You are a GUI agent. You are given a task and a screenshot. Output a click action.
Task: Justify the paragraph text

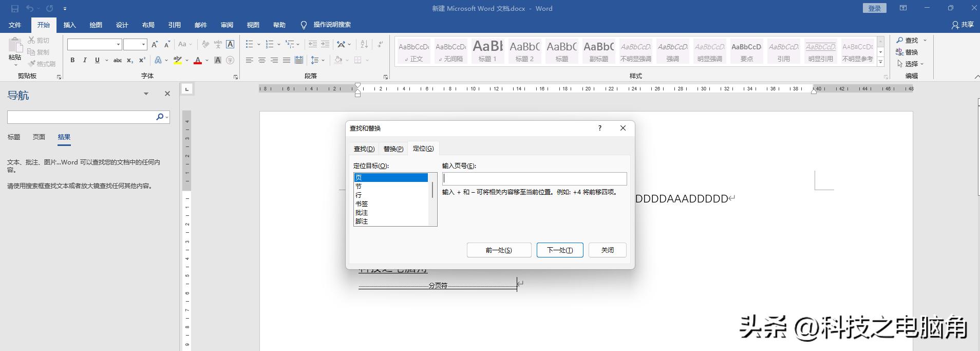pos(287,60)
